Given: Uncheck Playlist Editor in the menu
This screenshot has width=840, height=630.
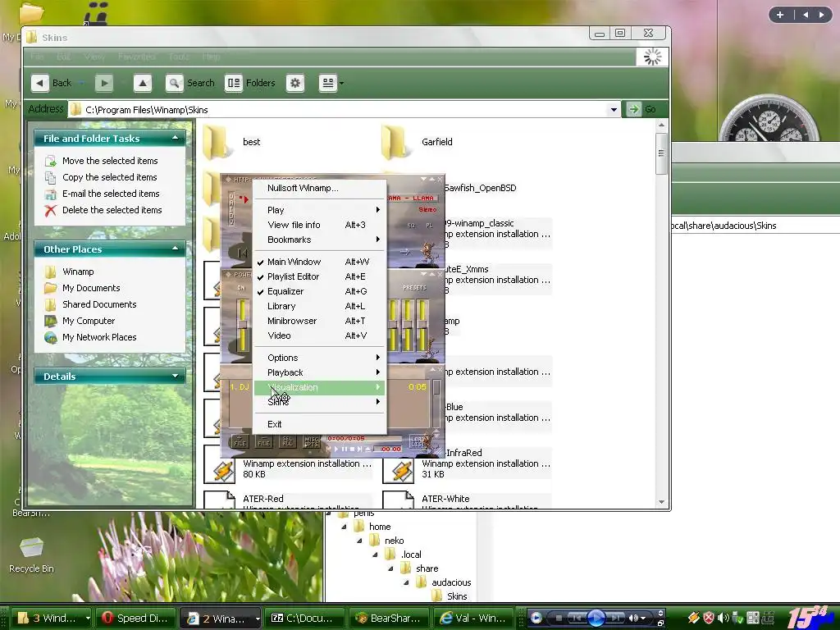Looking at the screenshot, I should pos(319,276).
